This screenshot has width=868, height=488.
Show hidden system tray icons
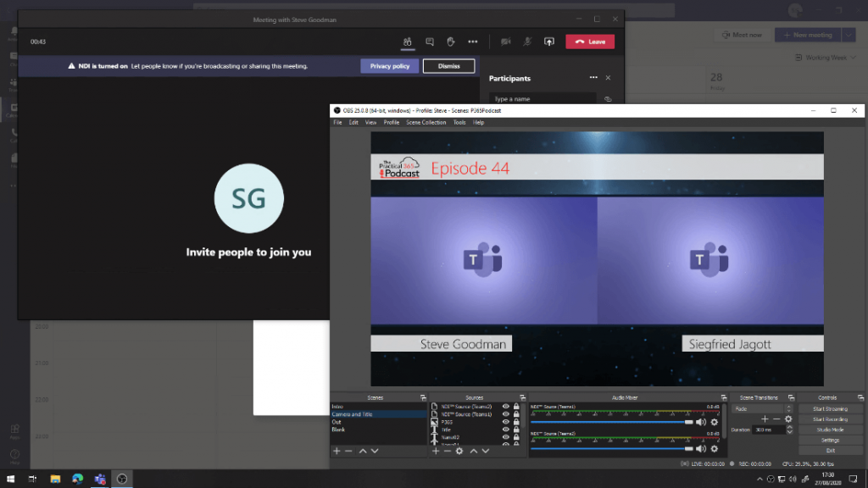(x=759, y=480)
